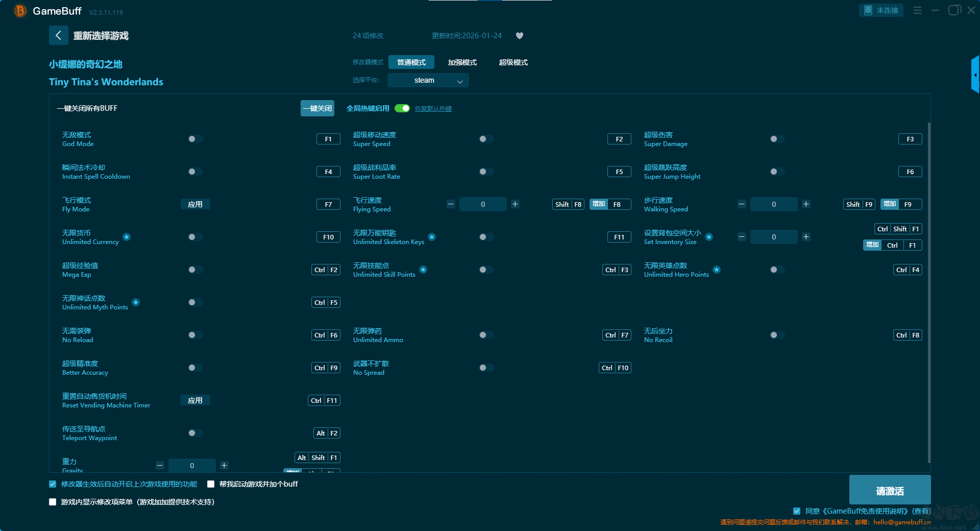Click the heart favorite icon

click(520, 36)
